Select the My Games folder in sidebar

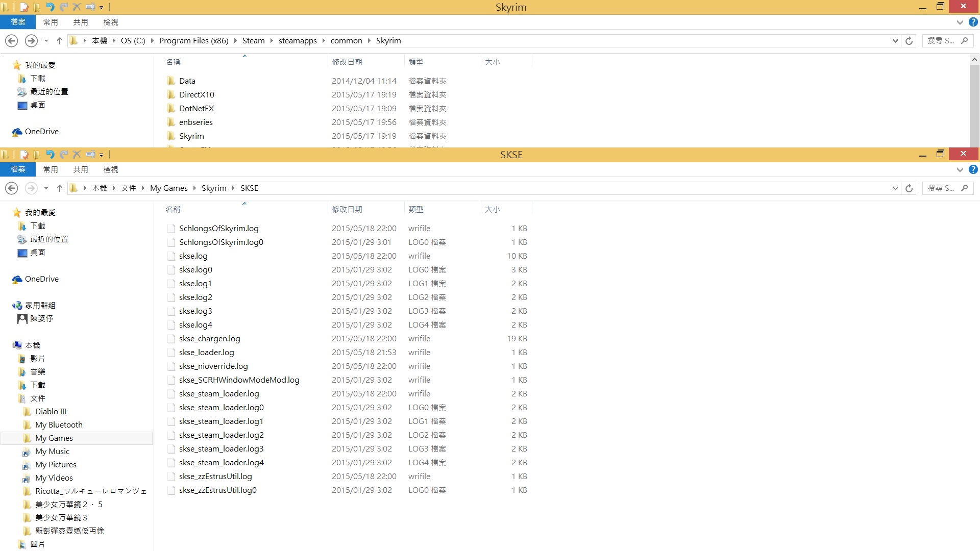53,438
